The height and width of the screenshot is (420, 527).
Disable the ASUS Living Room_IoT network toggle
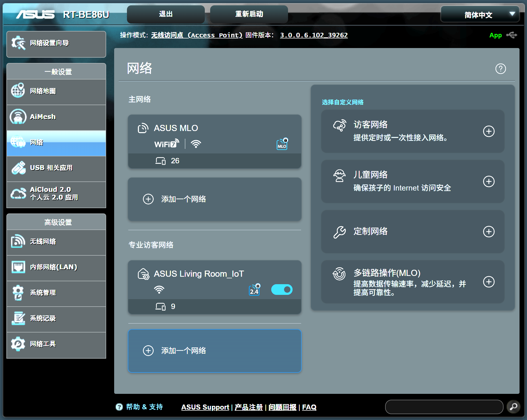282,290
